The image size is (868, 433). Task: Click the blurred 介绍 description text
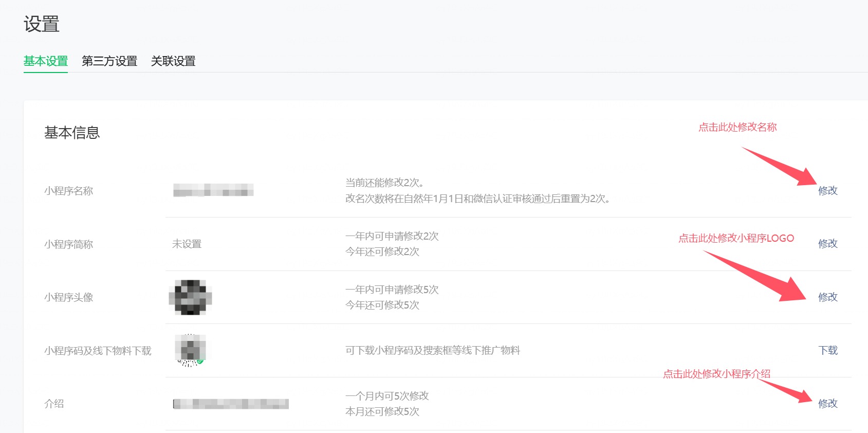click(231, 404)
